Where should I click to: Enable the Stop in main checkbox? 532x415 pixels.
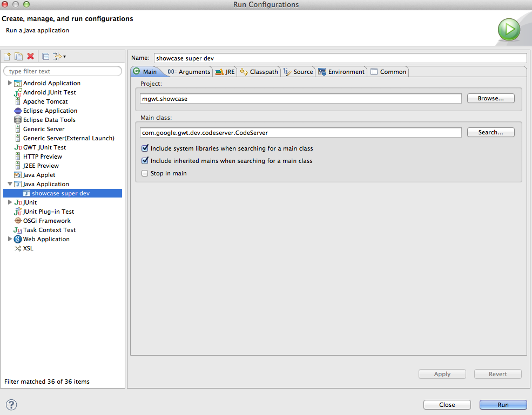[x=145, y=173]
